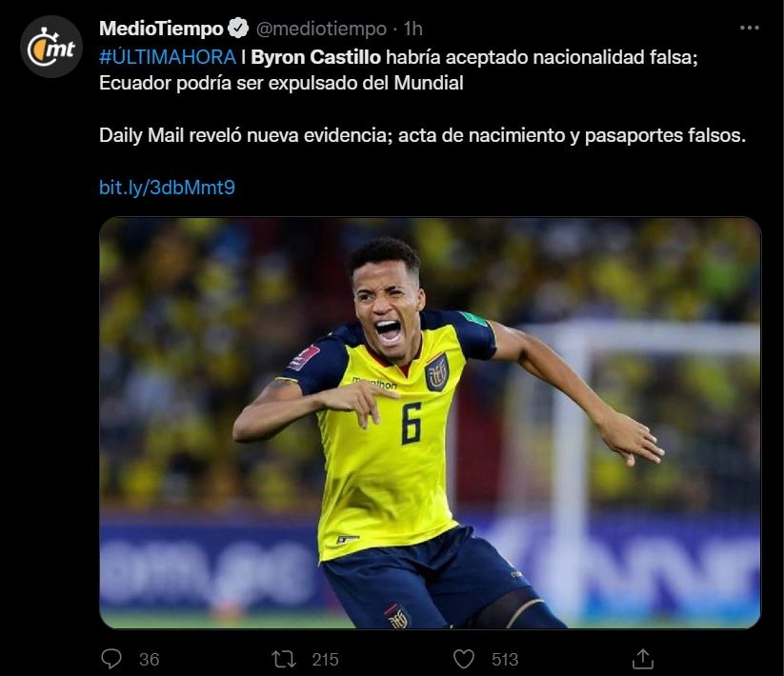Click the Ecuador podría ser expulsado line
784x676 pixels.
[x=281, y=83]
